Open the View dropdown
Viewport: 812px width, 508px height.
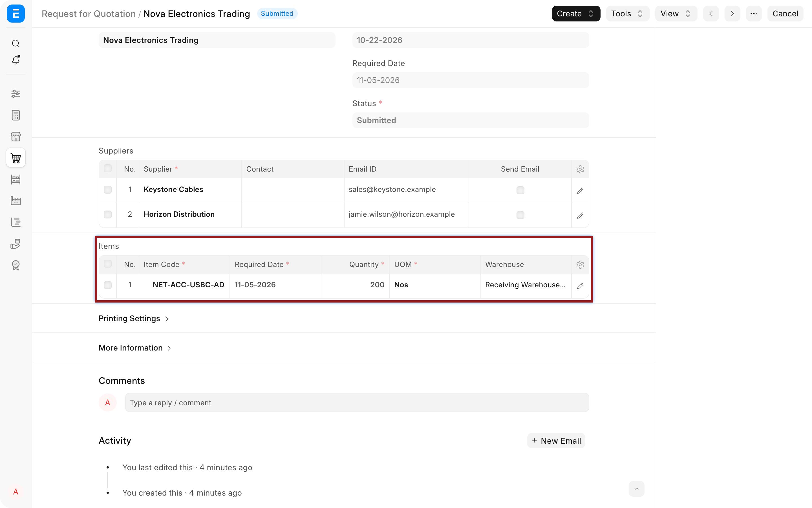676,14
